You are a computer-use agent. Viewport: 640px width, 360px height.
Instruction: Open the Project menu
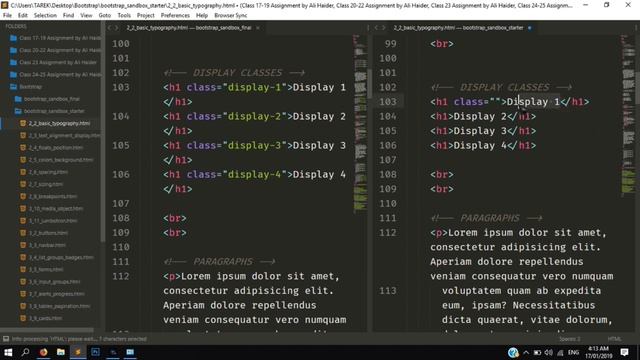(x=145, y=16)
